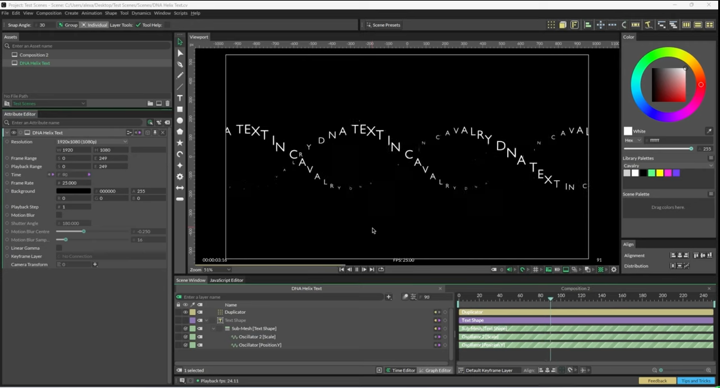Image resolution: width=720 pixels, height=388 pixels.
Task: Click the Duplicator timeline bar
Action: point(586,312)
